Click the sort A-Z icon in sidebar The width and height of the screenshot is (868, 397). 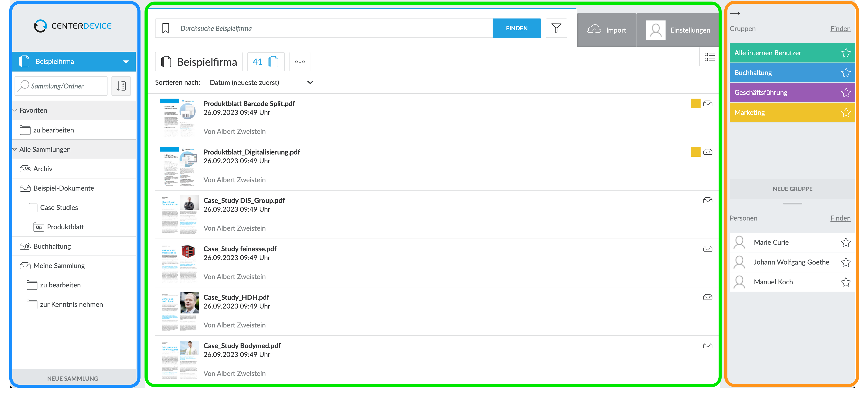point(121,86)
